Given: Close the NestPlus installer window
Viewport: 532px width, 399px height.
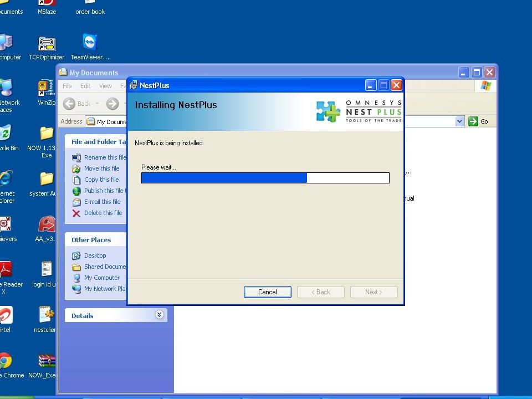Looking at the screenshot, I should (x=396, y=85).
